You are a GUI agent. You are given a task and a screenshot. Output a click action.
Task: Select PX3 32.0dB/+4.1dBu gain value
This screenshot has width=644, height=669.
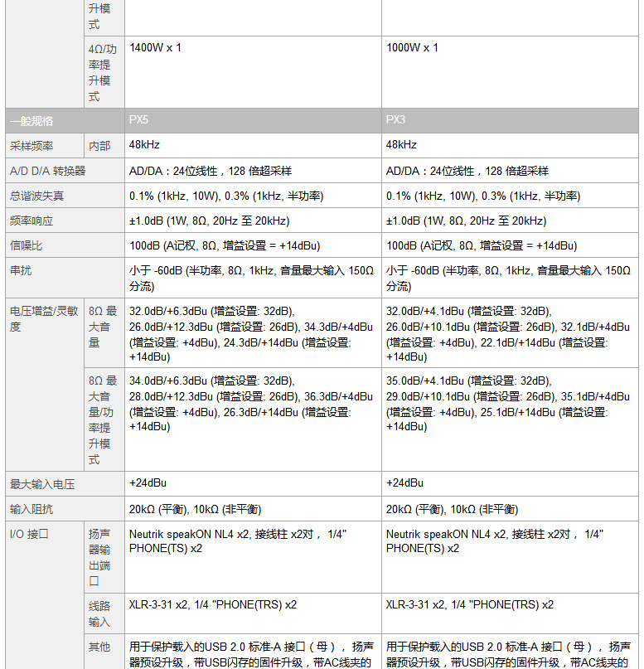510,332
